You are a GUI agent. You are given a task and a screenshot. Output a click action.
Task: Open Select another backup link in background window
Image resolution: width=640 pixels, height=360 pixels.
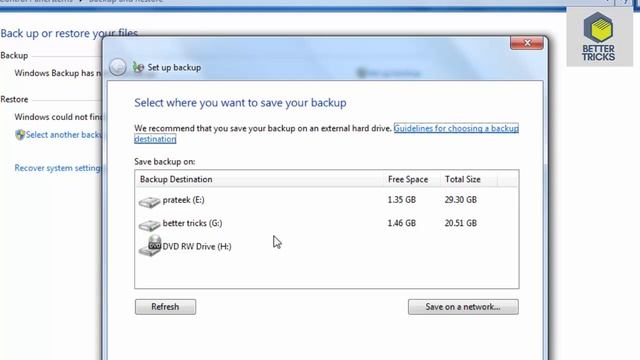tap(63, 135)
